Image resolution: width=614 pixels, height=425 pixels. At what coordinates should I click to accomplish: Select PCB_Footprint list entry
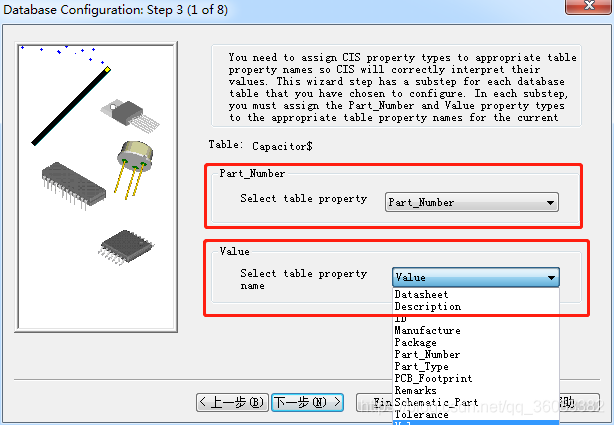click(476, 378)
